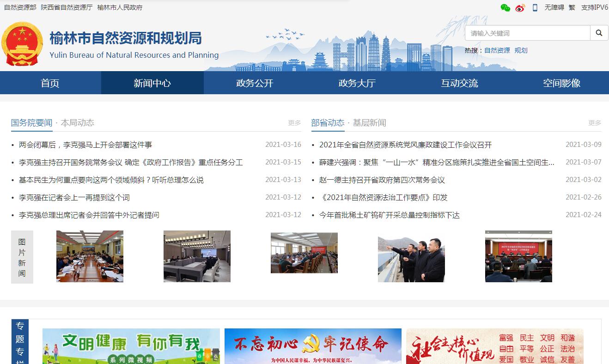Click the national emblem logo
This screenshot has height=364, width=609.
tap(22, 44)
